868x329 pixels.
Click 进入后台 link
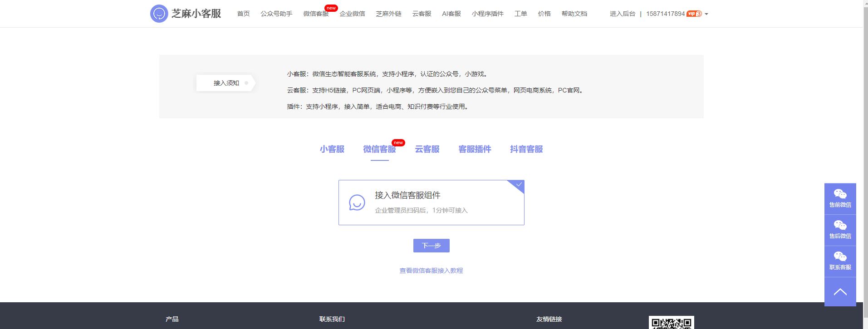tap(622, 14)
